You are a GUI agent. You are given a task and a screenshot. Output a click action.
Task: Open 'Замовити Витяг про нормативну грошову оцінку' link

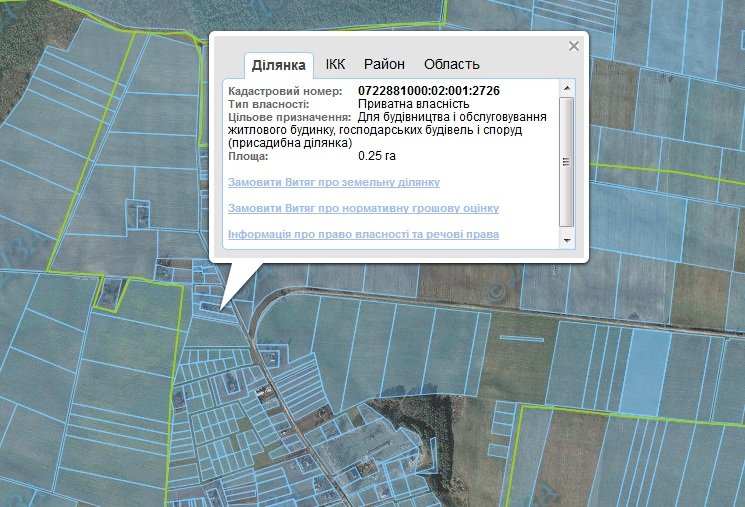(x=363, y=209)
